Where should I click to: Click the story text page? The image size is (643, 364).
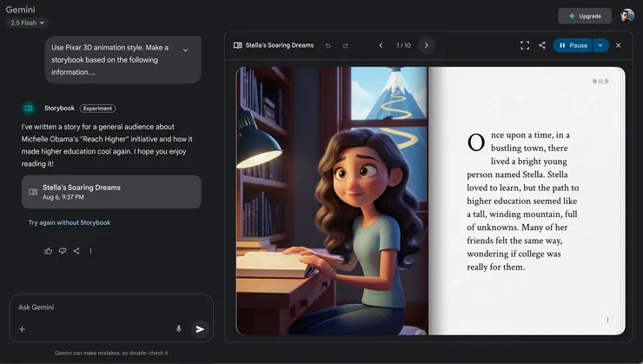[527, 201]
